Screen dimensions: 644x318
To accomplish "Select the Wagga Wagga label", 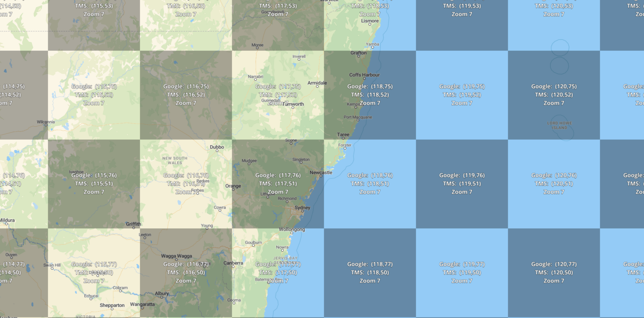I will (176, 256).
